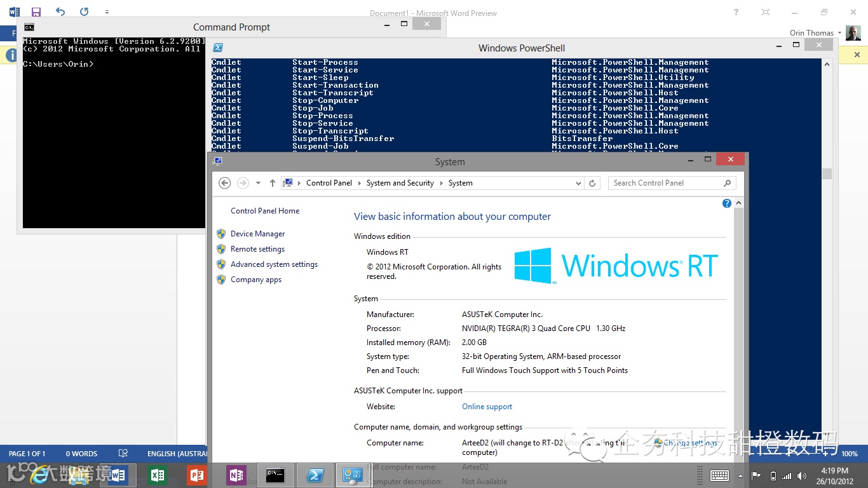The width and height of the screenshot is (868, 488).
Task: Show hidden tray icons arrow
Action: 740,475
